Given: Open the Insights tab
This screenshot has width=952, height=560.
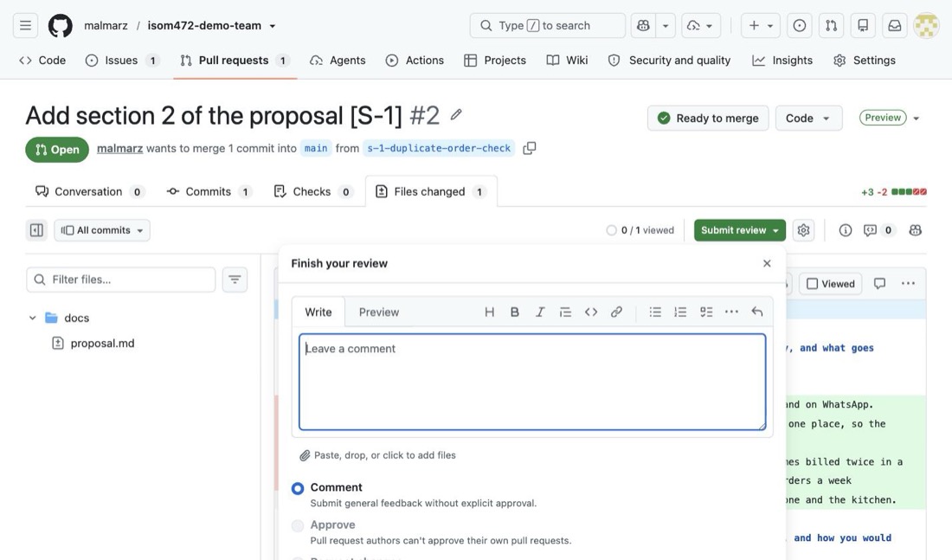Looking at the screenshot, I should point(782,60).
